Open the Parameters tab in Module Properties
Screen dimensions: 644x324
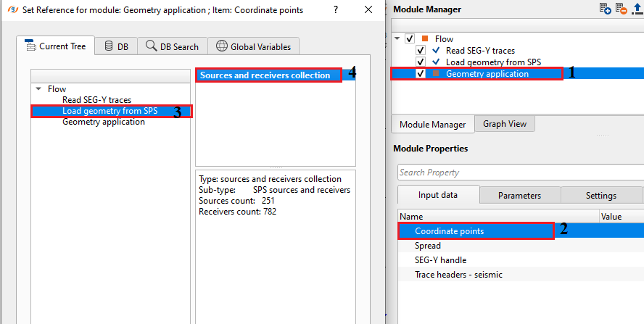519,196
